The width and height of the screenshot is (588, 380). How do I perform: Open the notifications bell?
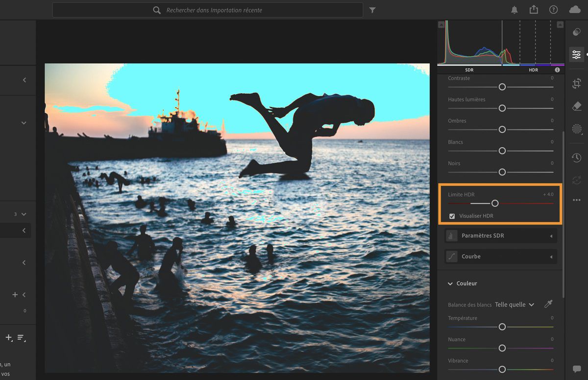point(514,10)
